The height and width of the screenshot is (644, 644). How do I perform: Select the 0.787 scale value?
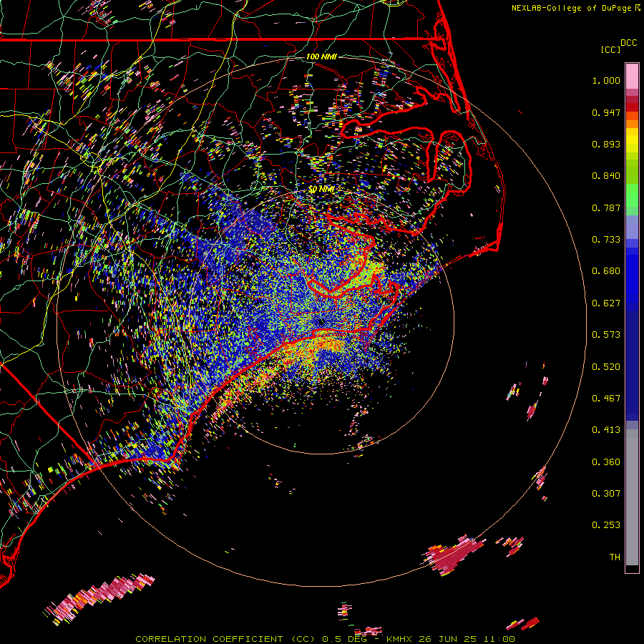click(606, 208)
